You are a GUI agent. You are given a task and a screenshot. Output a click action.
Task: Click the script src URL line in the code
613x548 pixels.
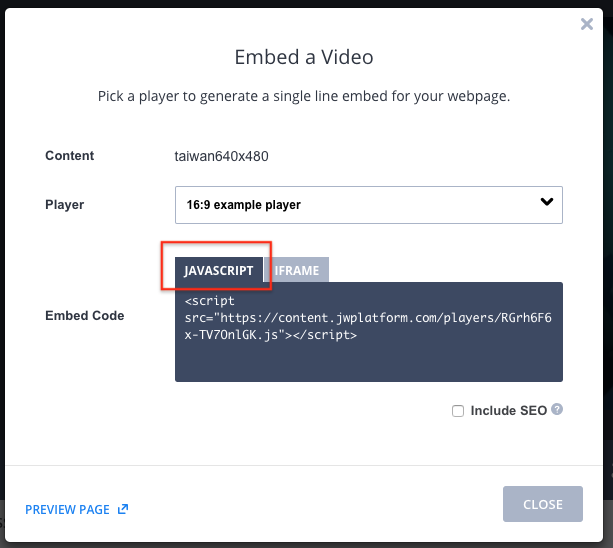368,318
